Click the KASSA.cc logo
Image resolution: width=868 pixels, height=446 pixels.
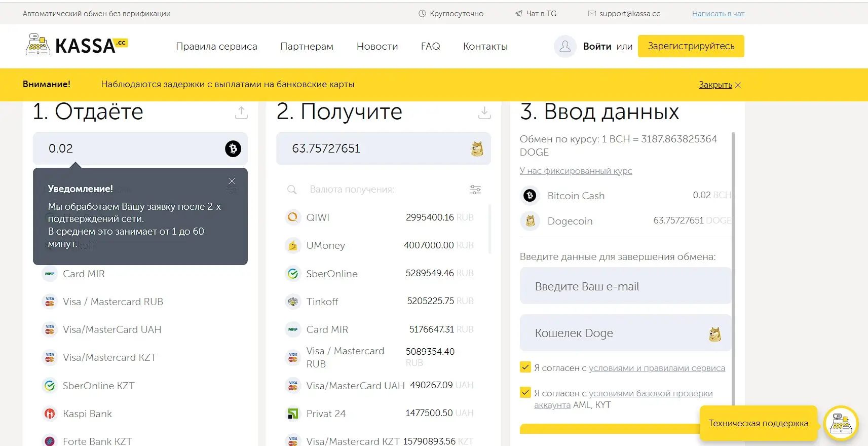[x=77, y=46]
